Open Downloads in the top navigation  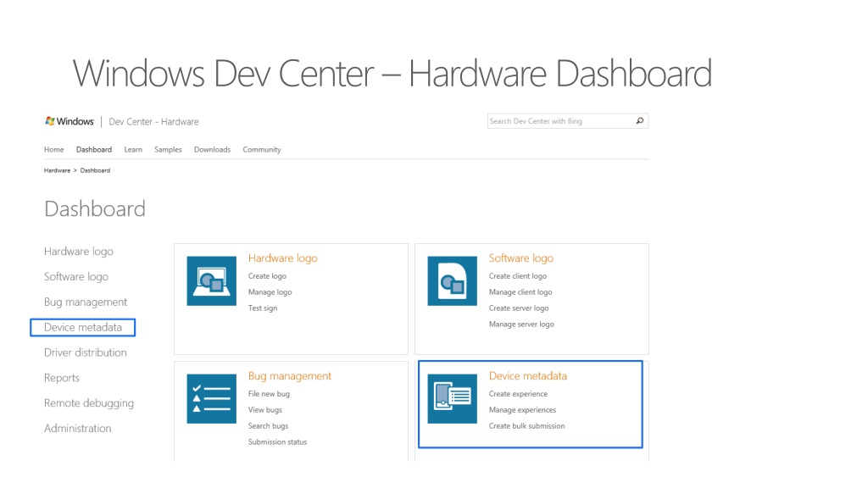tap(212, 149)
